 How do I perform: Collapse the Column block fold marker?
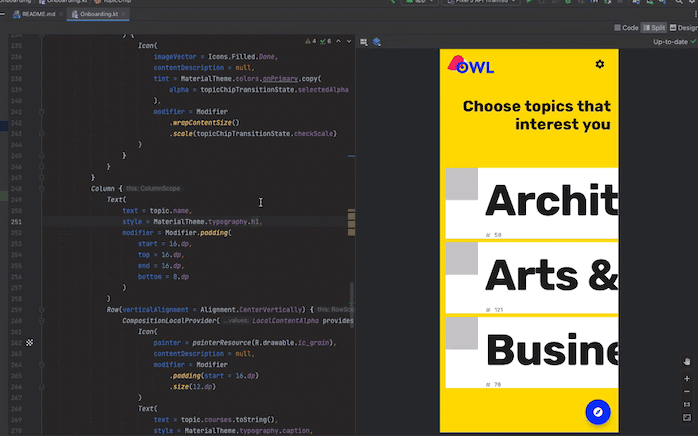(x=42, y=189)
